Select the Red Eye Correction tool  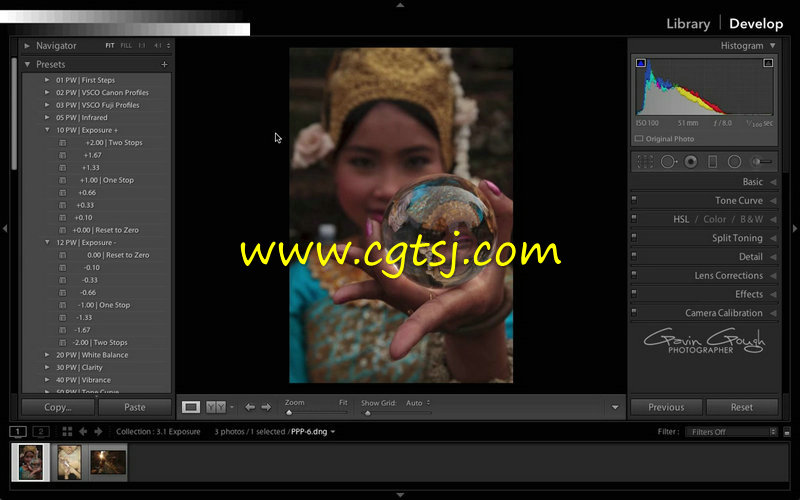(x=691, y=162)
